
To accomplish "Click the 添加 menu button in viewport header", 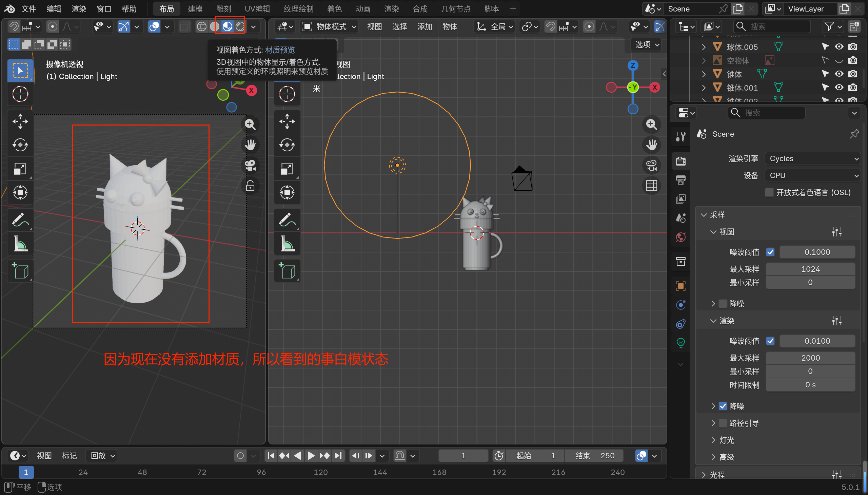I will pos(425,26).
